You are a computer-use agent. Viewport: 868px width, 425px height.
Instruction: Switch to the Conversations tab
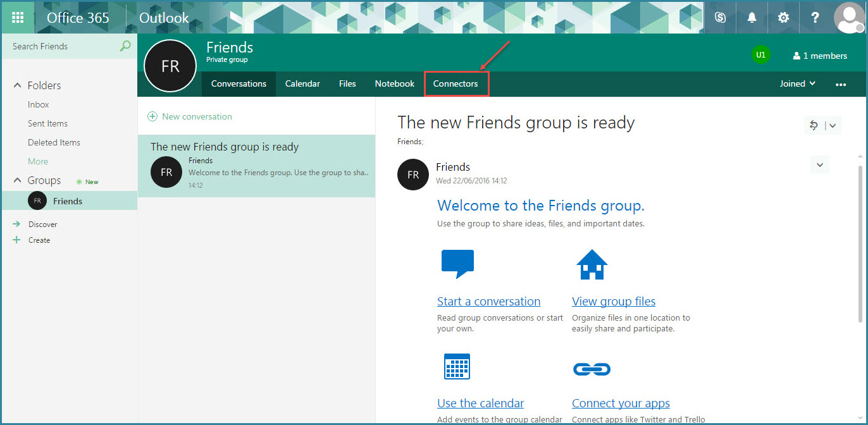pyautogui.click(x=239, y=83)
